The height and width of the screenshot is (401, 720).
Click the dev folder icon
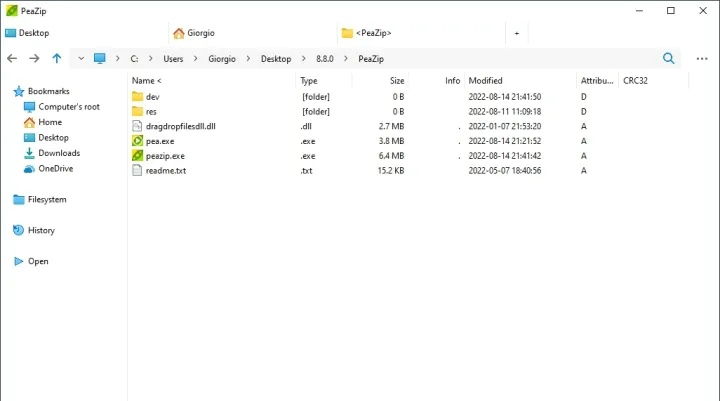click(137, 96)
